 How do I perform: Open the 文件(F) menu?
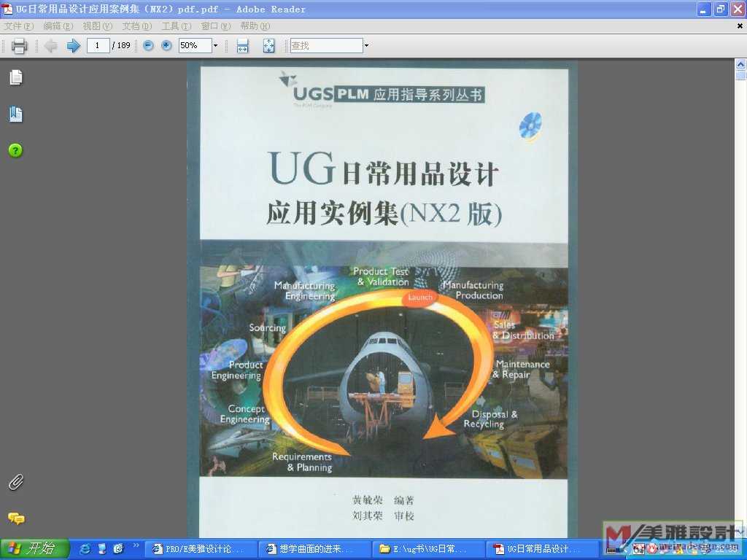18,26
